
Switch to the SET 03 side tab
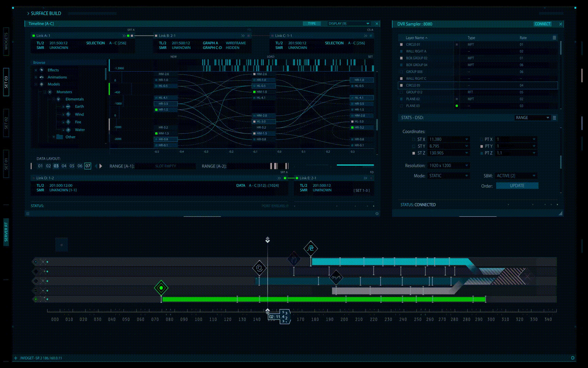[x=6, y=82]
